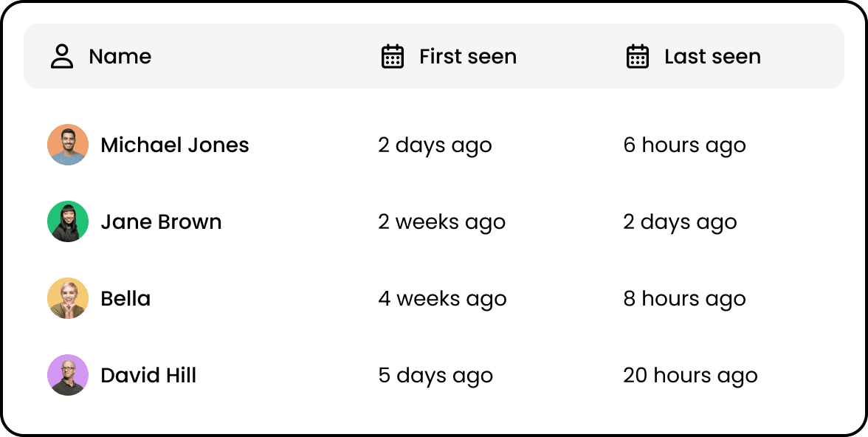The height and width of the screenshot is (437, 868).
Task: Open the Michael Jones contact name
Action: [175, 145]
